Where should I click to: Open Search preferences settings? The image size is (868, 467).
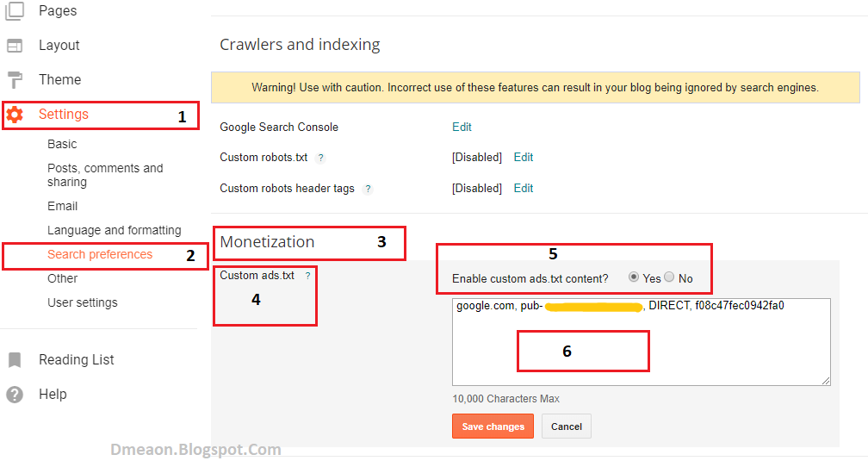[100, 254]
